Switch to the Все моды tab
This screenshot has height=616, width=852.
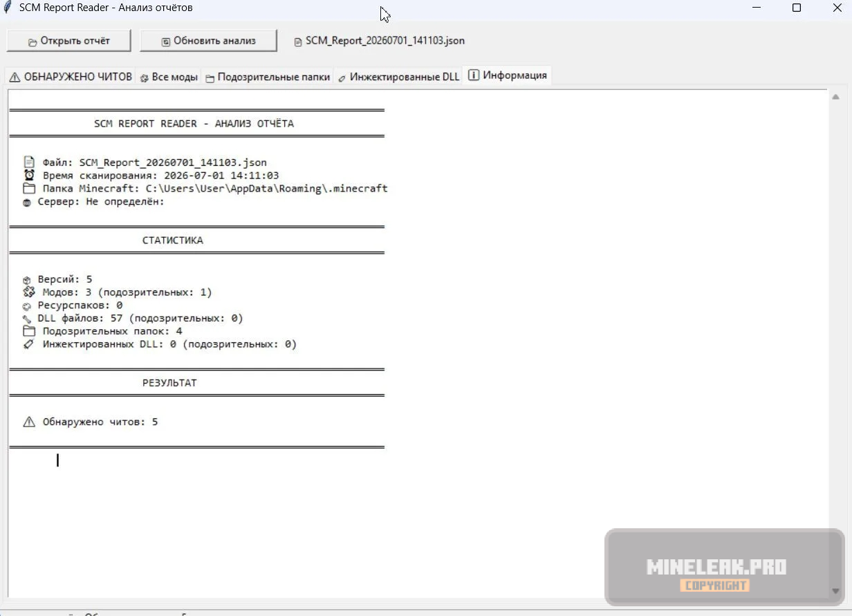coord(169,77)
